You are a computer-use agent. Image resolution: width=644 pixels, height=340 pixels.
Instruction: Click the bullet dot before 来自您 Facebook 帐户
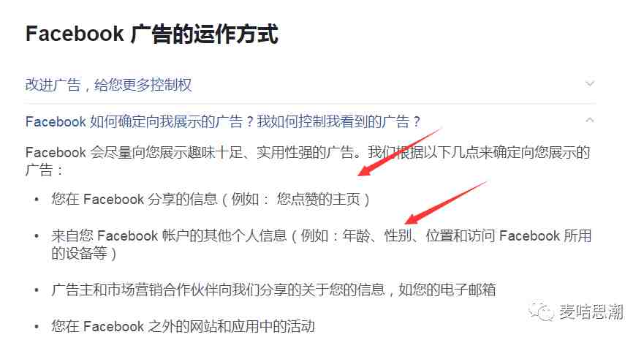37,236
